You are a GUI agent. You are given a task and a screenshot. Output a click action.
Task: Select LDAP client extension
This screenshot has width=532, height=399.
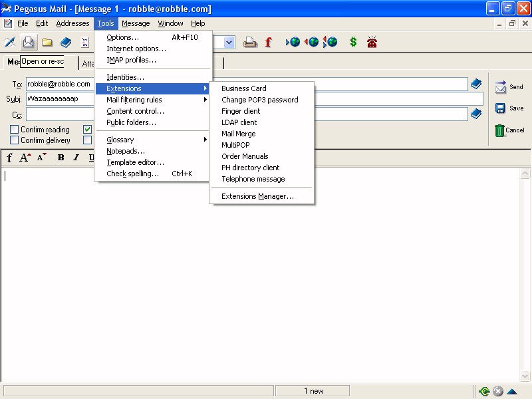[x=261, y=122]
